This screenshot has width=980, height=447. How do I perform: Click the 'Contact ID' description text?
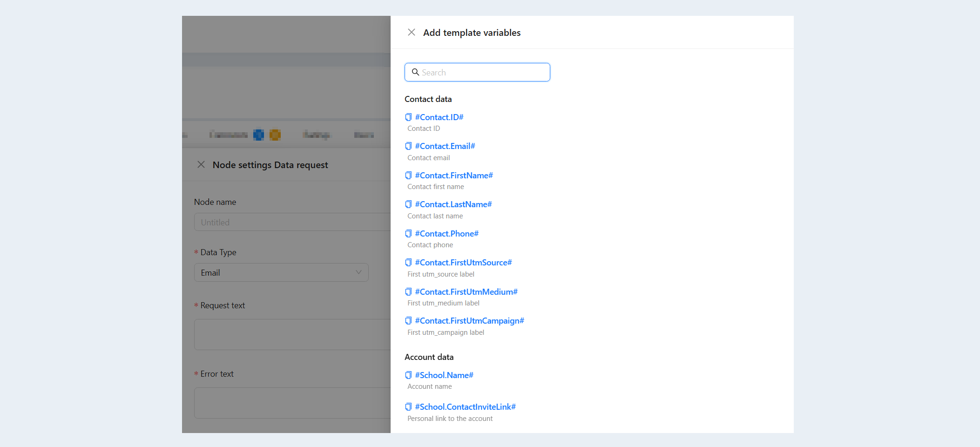pyautogui.click(x=424, y=129)
